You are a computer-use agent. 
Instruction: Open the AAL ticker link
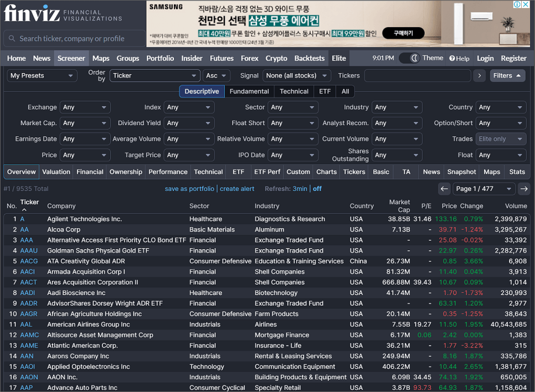click(26, 324)
